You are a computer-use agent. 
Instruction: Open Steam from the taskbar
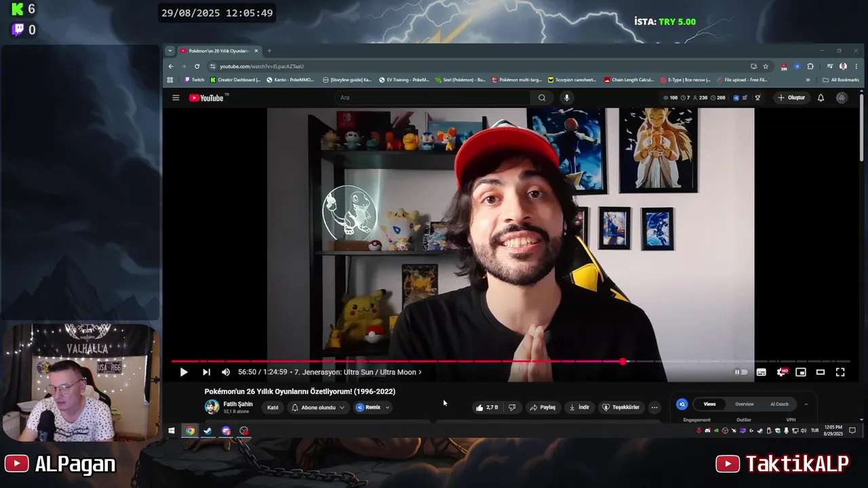(x=208, y=430)
